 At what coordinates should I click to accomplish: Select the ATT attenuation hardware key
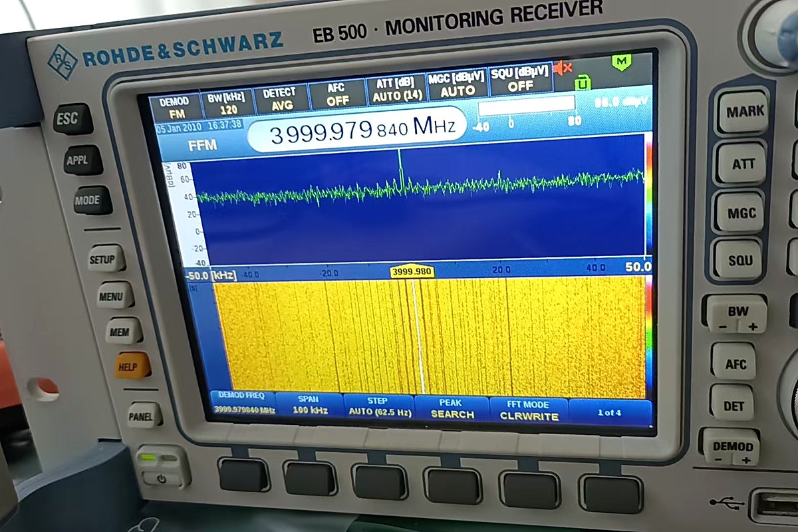click(741, 162)
